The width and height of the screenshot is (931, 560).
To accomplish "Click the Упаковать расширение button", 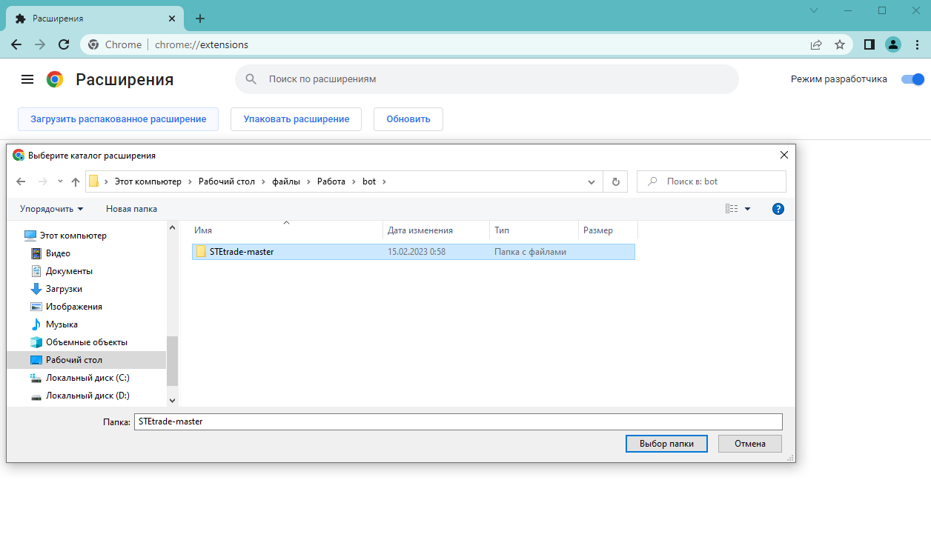I will (x=296, y=119).
